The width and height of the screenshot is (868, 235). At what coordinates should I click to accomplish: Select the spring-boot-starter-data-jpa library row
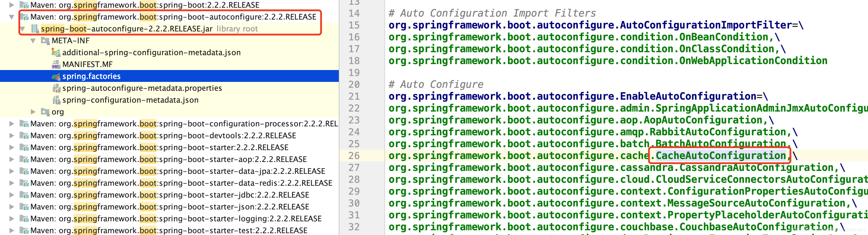tap(169, 171)
